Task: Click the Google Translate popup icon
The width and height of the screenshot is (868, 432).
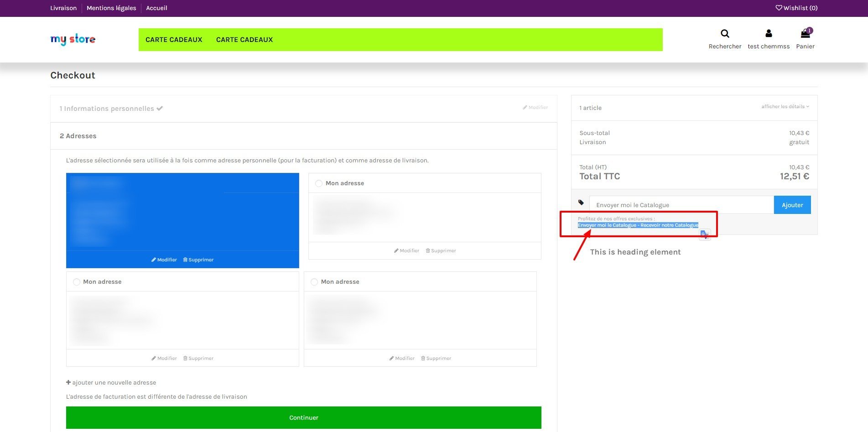Action: tap(705, 234)
